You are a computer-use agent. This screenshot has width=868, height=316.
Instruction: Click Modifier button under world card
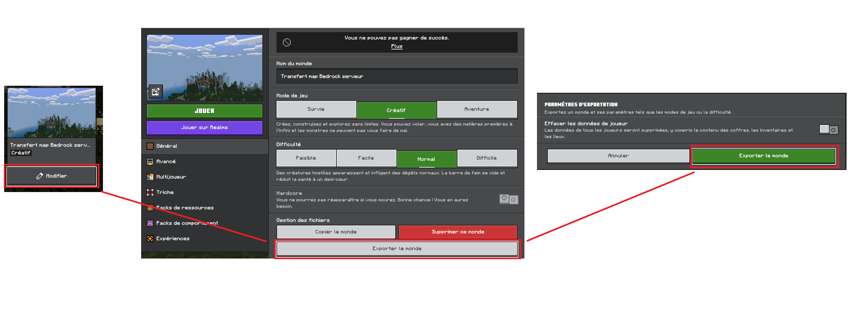52,176
